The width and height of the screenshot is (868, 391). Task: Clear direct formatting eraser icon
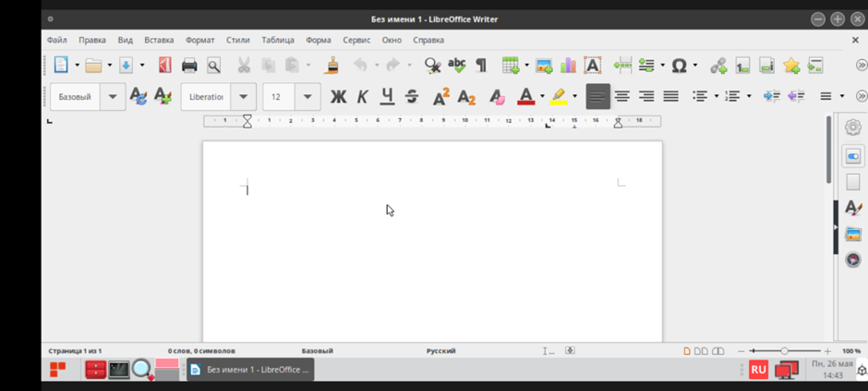498,97
